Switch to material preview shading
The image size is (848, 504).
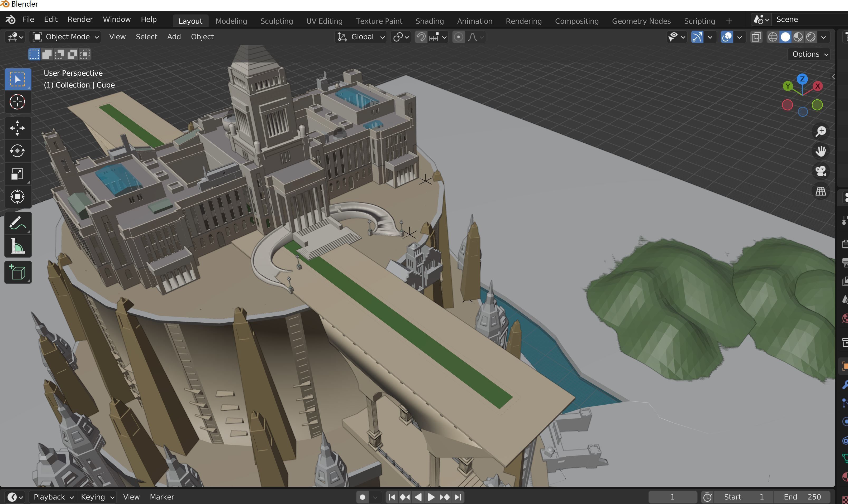tap(798, 37)
